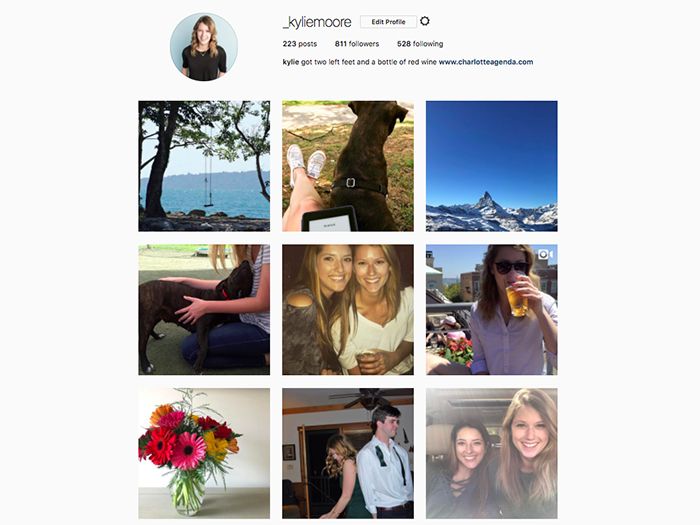Open the settings gear beside Edit Profile
Viewport: 700px width, 525px height.
pos(425,21)
